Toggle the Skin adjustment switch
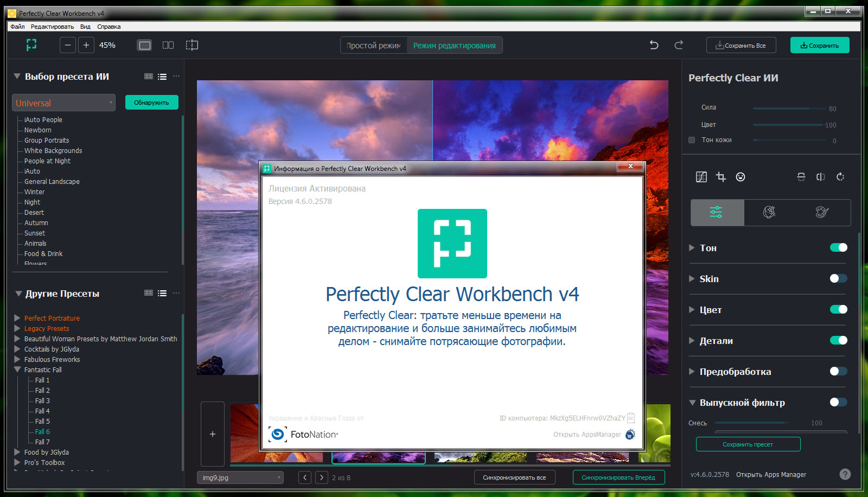 pos(839,278)
